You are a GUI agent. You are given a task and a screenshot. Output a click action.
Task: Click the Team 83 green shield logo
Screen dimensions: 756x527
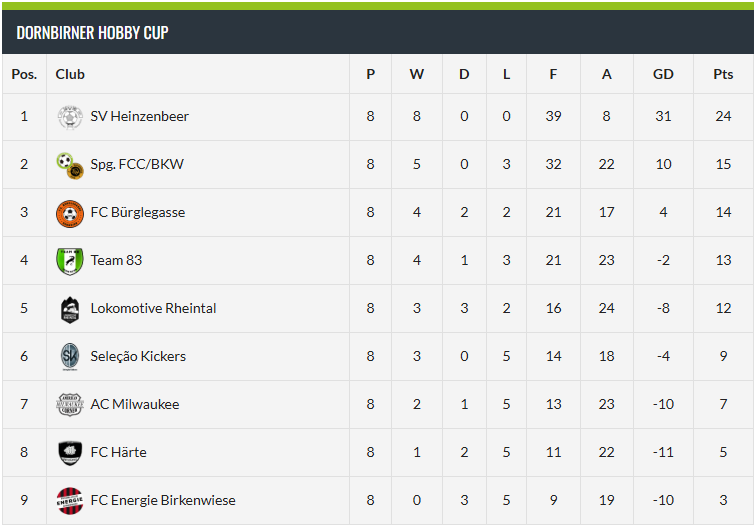click(x=69, y=261)
